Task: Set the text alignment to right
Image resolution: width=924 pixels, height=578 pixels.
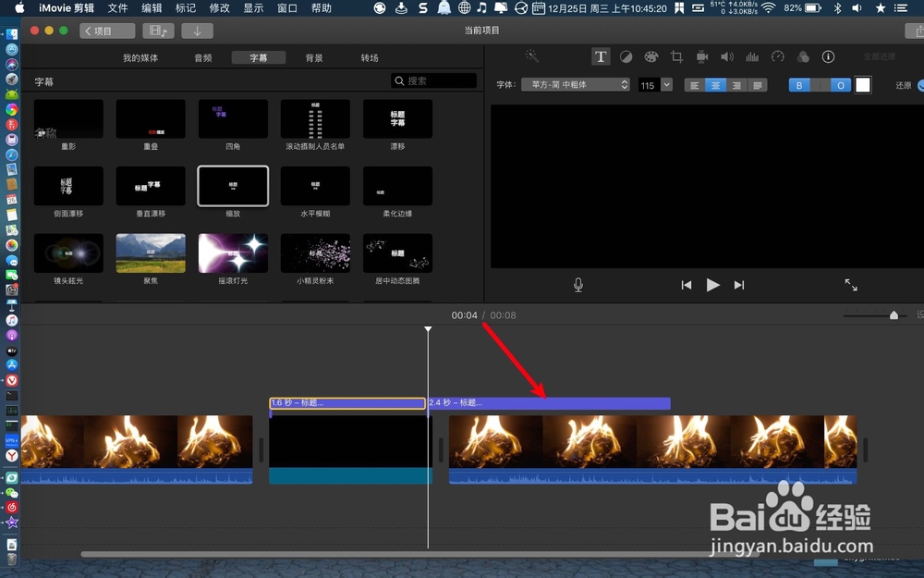Action: coord(736,85)
